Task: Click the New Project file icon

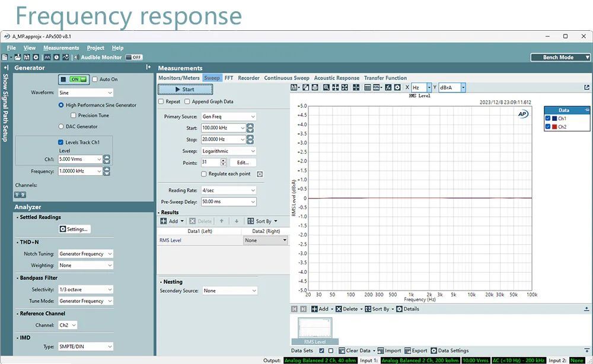Action: 5,57
